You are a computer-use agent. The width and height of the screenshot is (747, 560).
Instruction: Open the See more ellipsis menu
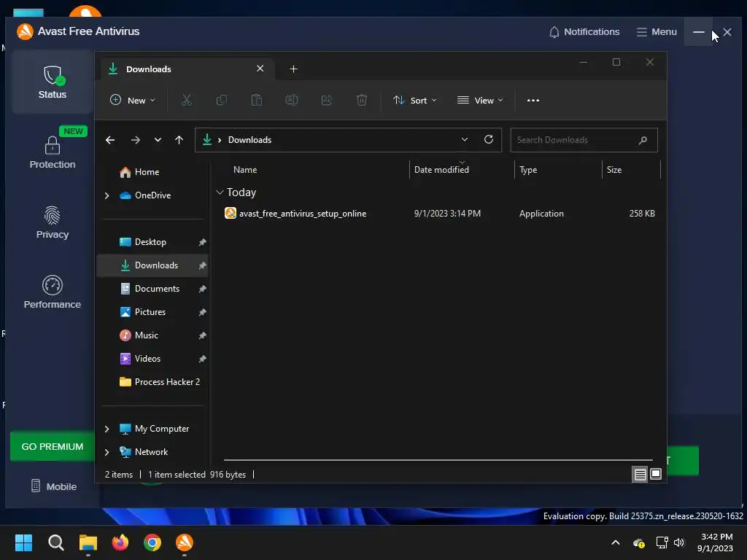click(x=533, y=101)
